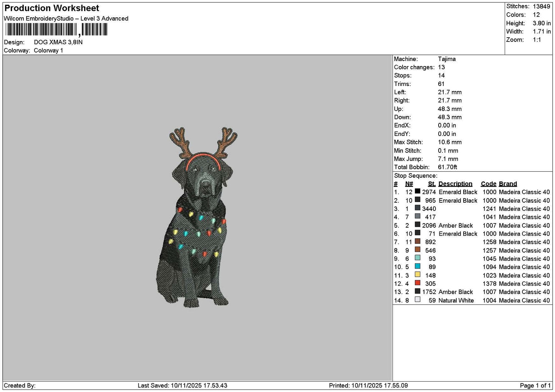This screenshot has width=555, height=392.
Task: Click the brown swatch for stop 7
Action: point(417,241)
